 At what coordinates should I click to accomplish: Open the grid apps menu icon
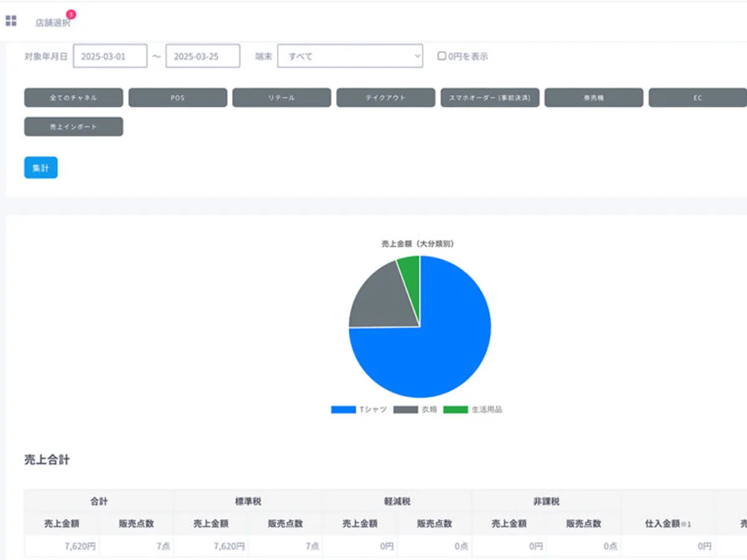11,21
